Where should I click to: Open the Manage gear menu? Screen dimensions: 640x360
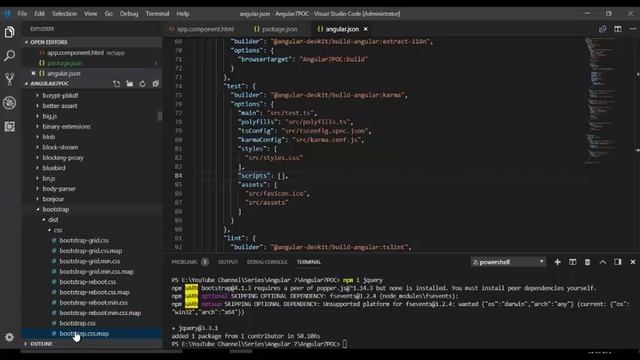[9, 337]
